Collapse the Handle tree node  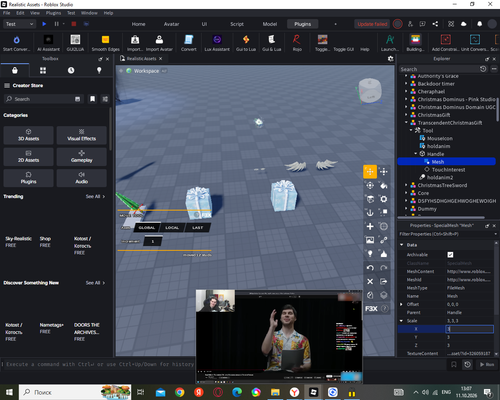click(x=416, y=154)
